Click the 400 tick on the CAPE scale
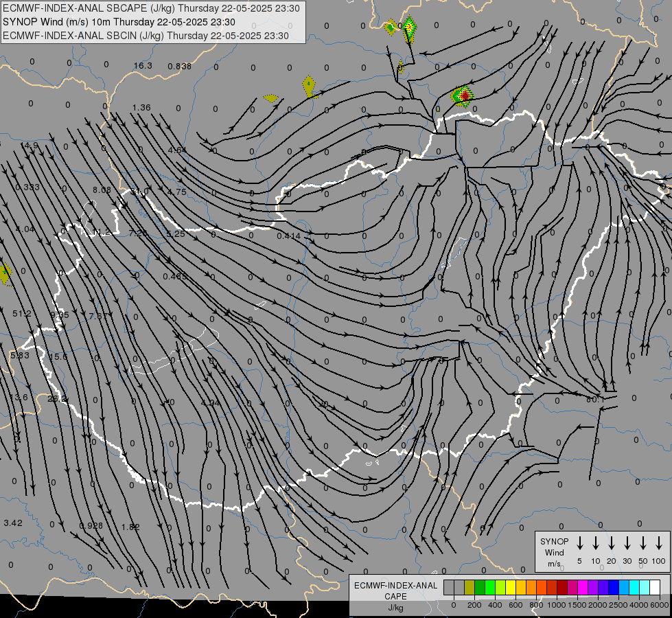This screenshot has width=672, height=618. (x=495, y=605)
